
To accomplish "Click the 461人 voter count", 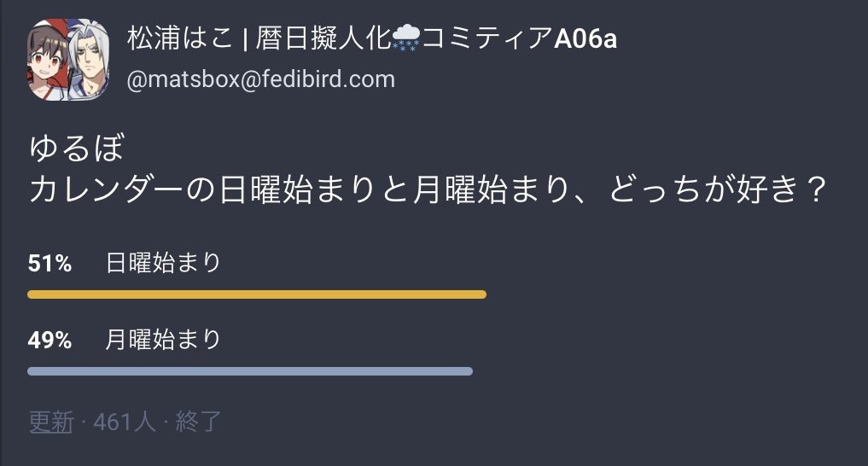I will coord(125,422).
